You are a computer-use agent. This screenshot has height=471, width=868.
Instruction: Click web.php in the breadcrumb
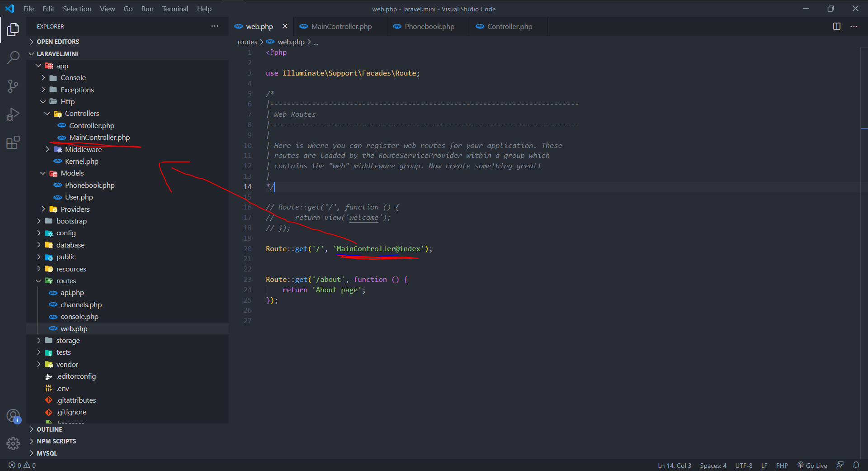click(291, 42)
